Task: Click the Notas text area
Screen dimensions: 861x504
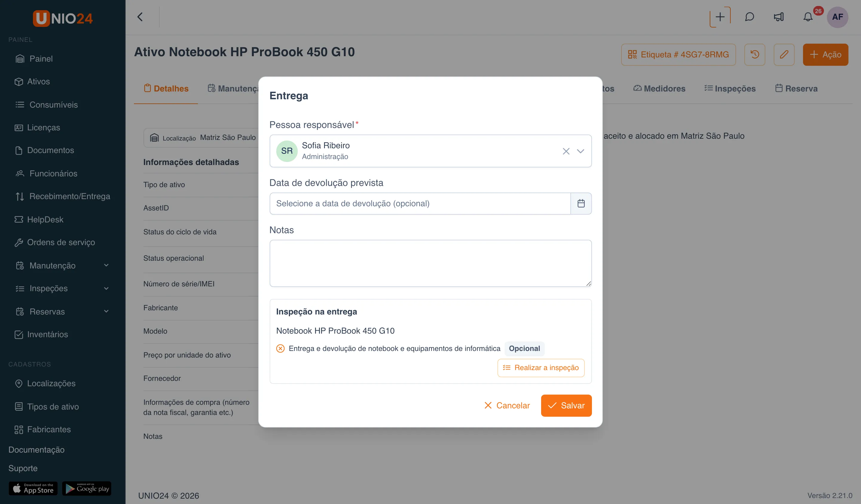Action: tap(430, 263)
